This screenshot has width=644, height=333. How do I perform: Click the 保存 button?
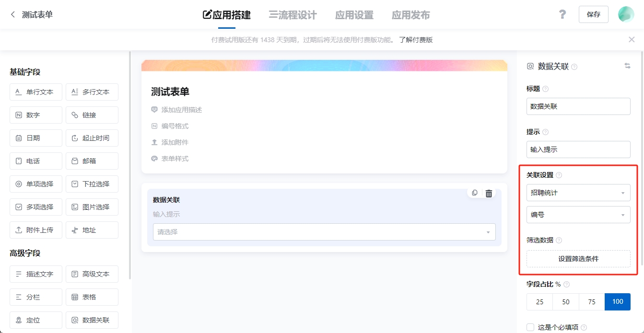(x=593, y=14)
